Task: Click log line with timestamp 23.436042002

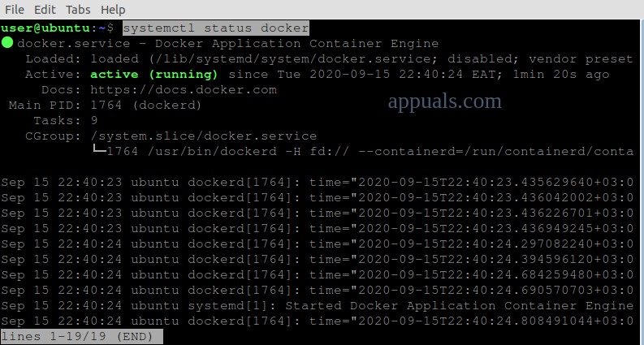Action: [317, 198]
